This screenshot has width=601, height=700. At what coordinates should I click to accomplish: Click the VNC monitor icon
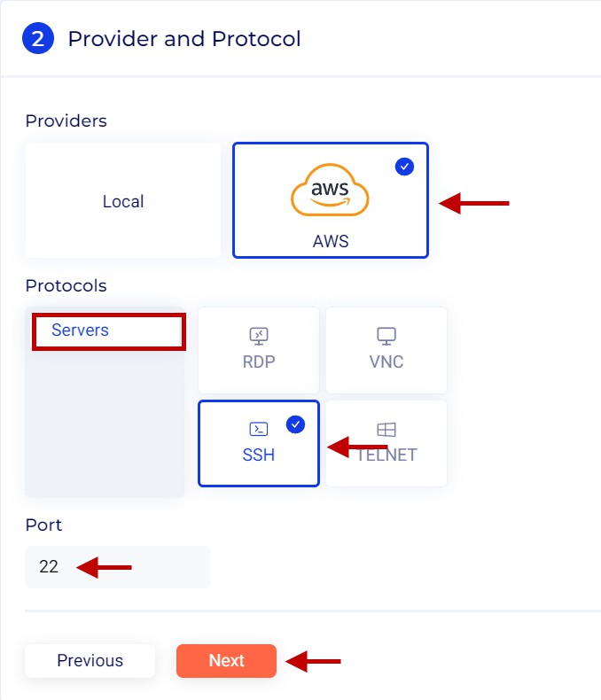tap(386, 336)
